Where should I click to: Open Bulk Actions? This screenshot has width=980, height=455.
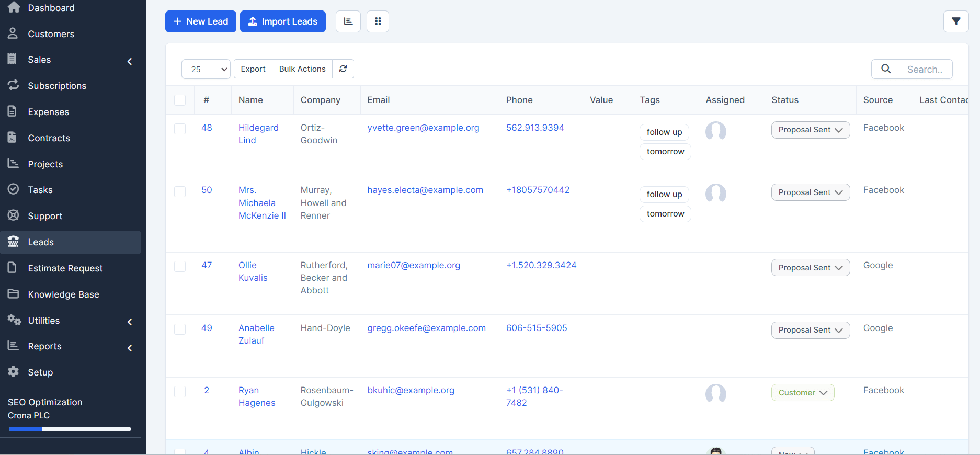point(302,69)
